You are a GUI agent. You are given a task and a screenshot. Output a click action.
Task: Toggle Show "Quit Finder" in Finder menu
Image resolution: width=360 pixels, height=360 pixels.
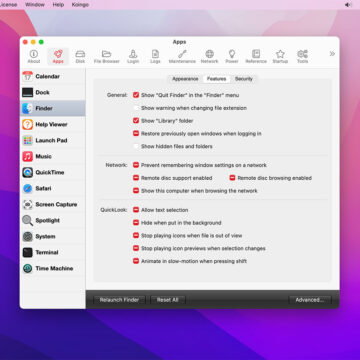(136, 95)
